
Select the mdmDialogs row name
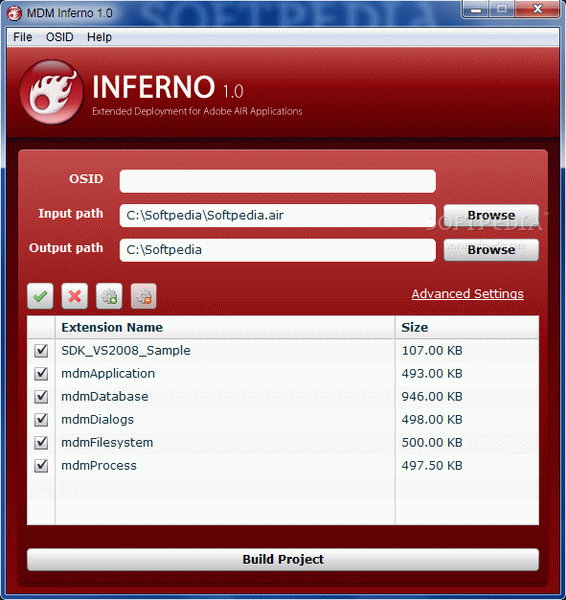click(98, 419)
